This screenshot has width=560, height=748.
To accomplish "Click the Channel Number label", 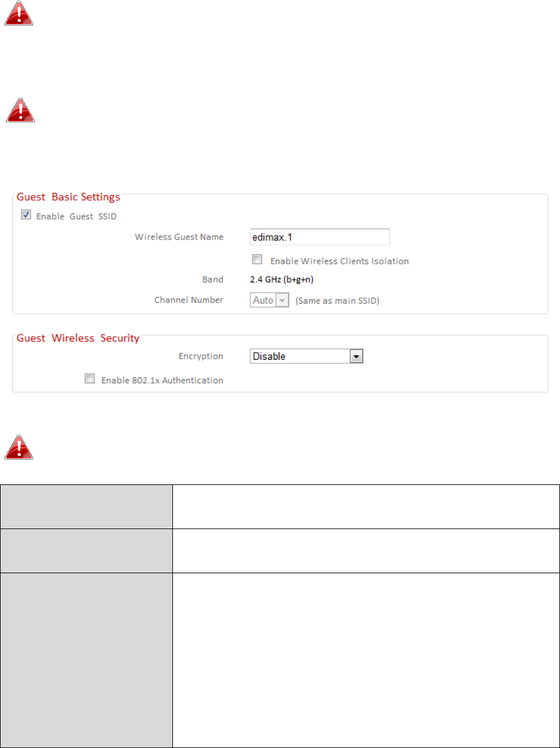I will 189,300.
